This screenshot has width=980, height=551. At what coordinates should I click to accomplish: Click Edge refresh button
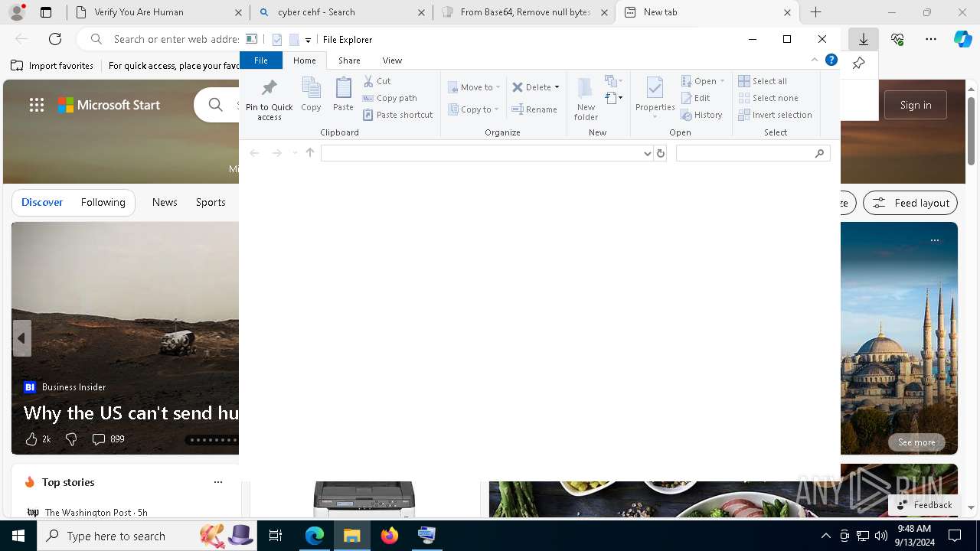tap(55, 39)
